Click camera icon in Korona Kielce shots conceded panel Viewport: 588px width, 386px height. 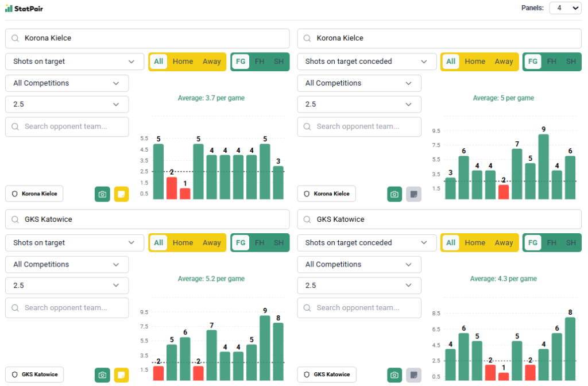394,194
